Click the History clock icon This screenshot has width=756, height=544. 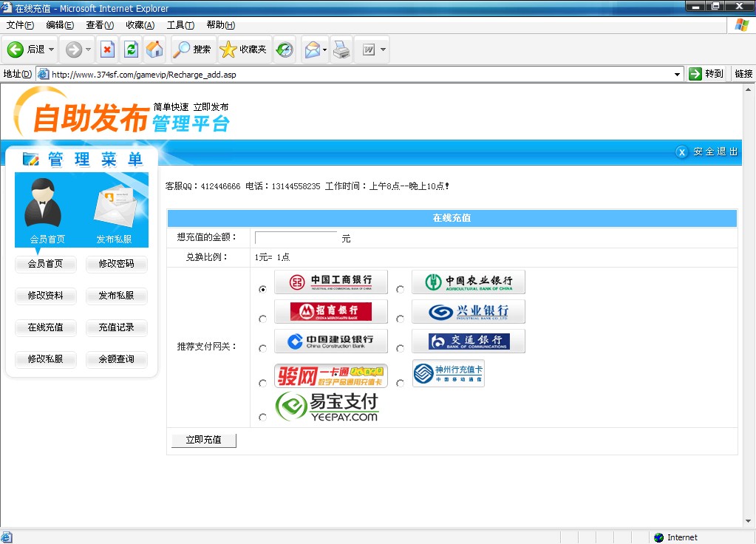click(285, 50)
